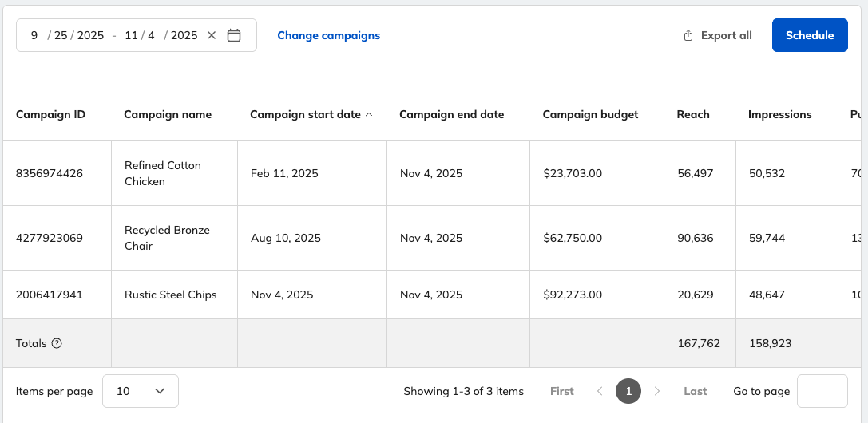Go to next page chevron arrow
The width and height of the screenshot is (868, 423).
click(x=657, y=391)
